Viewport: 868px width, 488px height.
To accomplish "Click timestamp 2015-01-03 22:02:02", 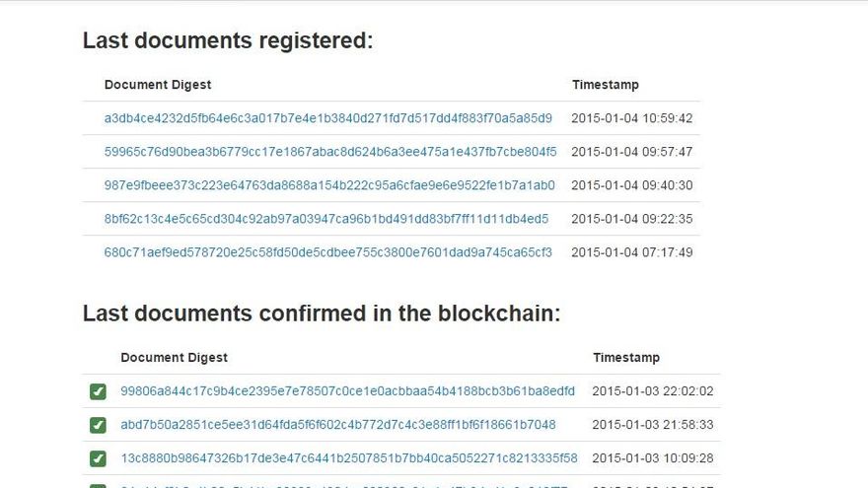I will pyautogui.click(x=653, y=391).
